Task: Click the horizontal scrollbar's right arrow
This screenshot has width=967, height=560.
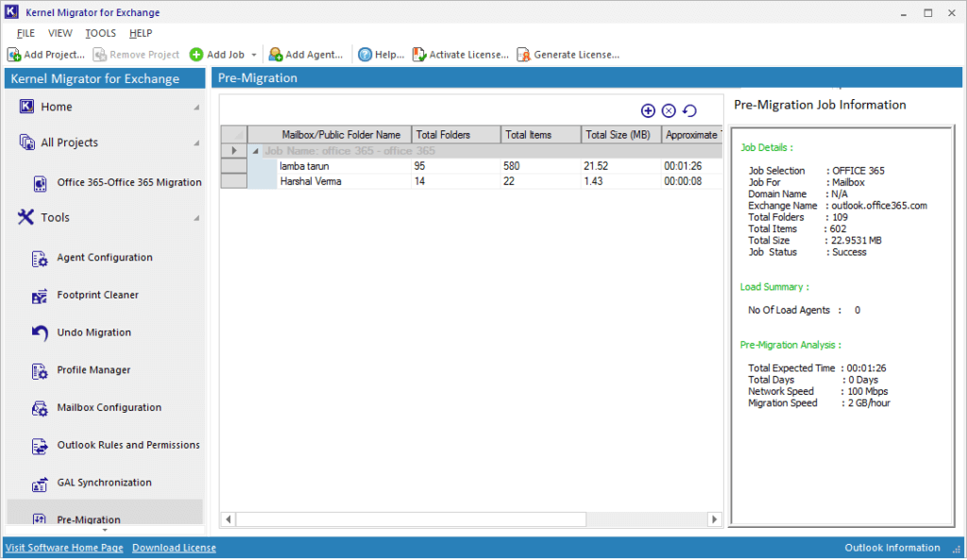Action: pos(715,518)
